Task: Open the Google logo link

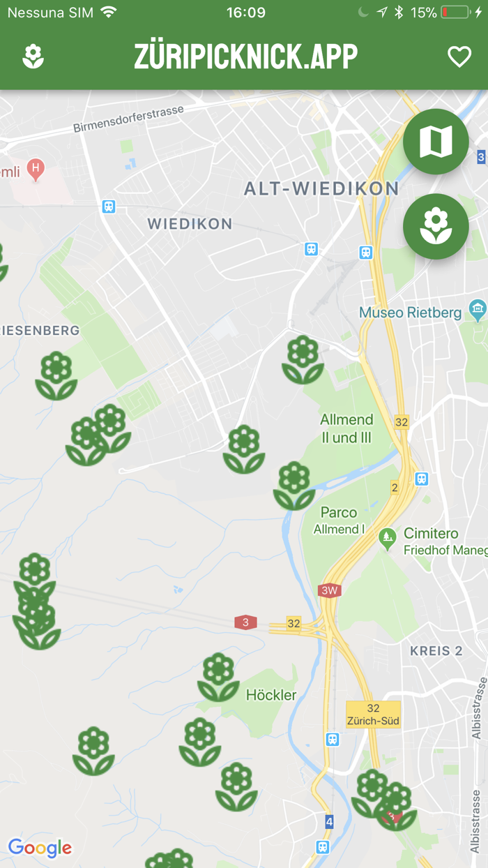Action: click(40, 848)
